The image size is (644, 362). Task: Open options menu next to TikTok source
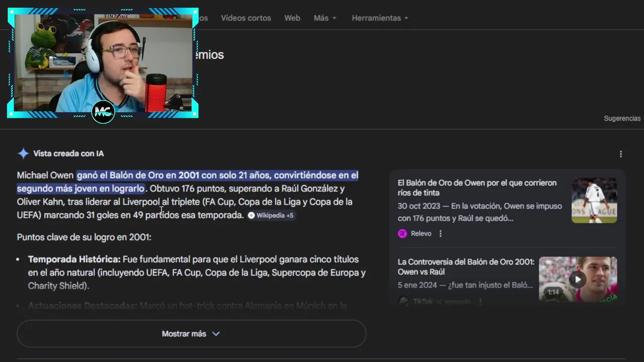[x=480, y=301]
